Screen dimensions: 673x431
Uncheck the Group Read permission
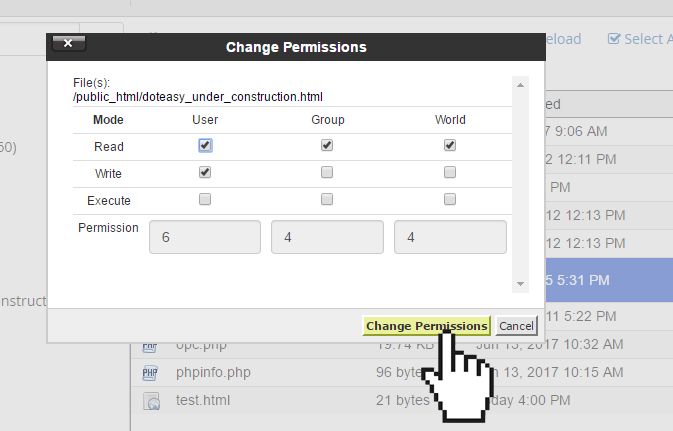[327, 145]
